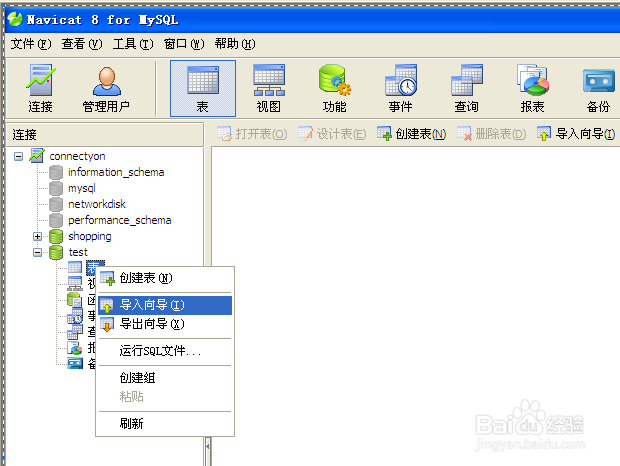Viewport: 620px width, 466px height.
Task: Choose 运行SQL文件... in context menu
Action: [165, 351]
